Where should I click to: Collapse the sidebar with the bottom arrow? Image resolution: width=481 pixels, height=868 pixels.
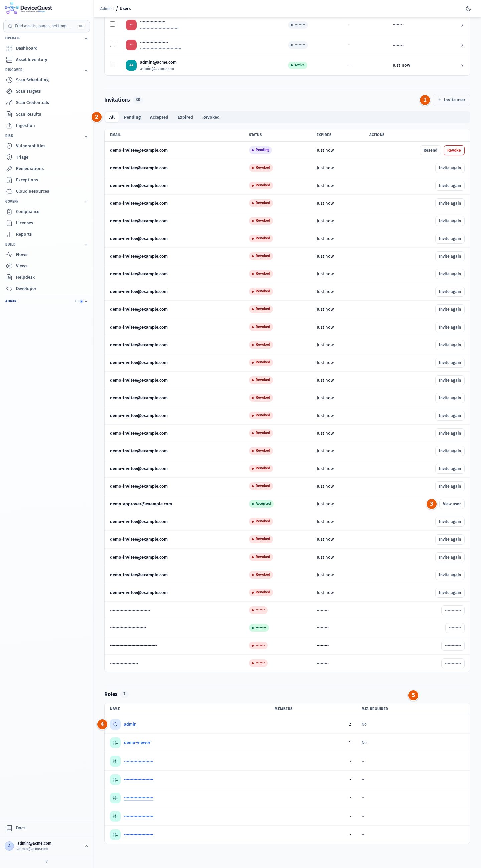click(46, 861)
